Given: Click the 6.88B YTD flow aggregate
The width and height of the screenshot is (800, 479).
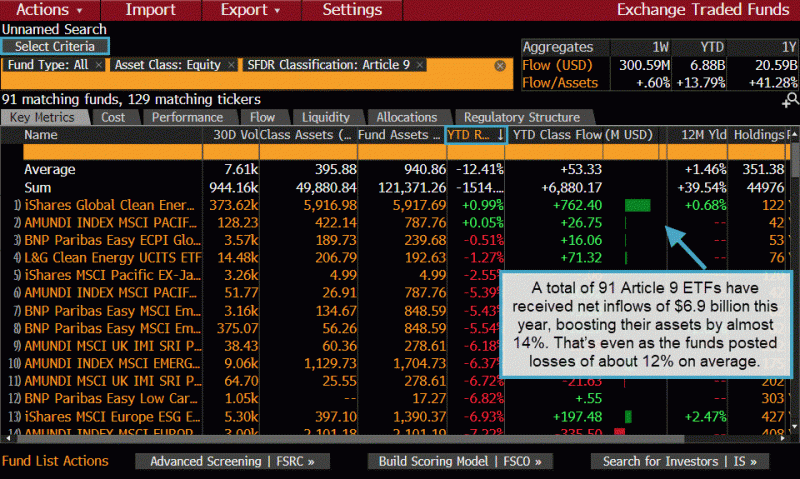Looking at the screenshot, I should pyautogui.click(x=707, y=65).
